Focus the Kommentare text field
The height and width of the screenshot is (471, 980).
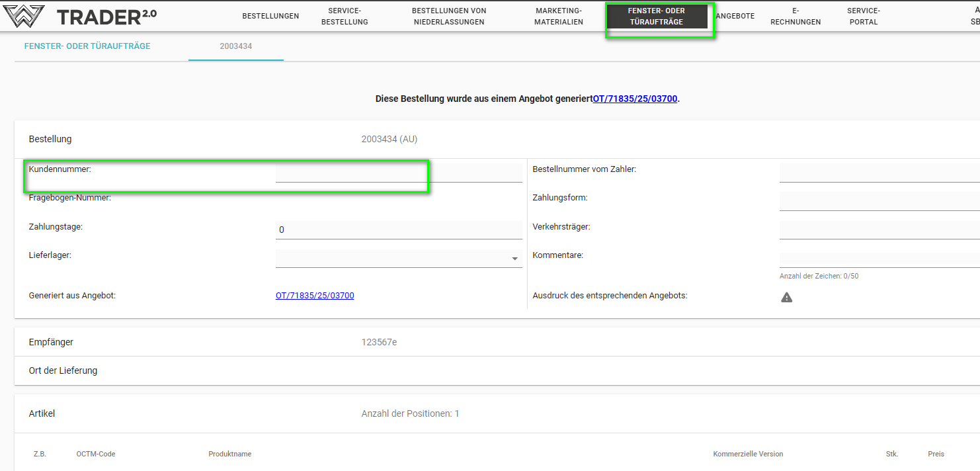click(879, 259)
